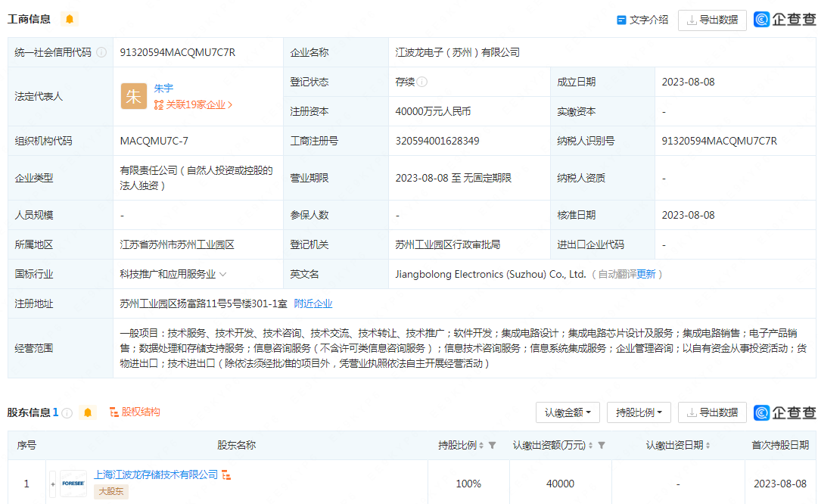Click registration authority 苏州工业园区行政审批局
Viewport: 818px width, 504px height.
coord(448,244)
